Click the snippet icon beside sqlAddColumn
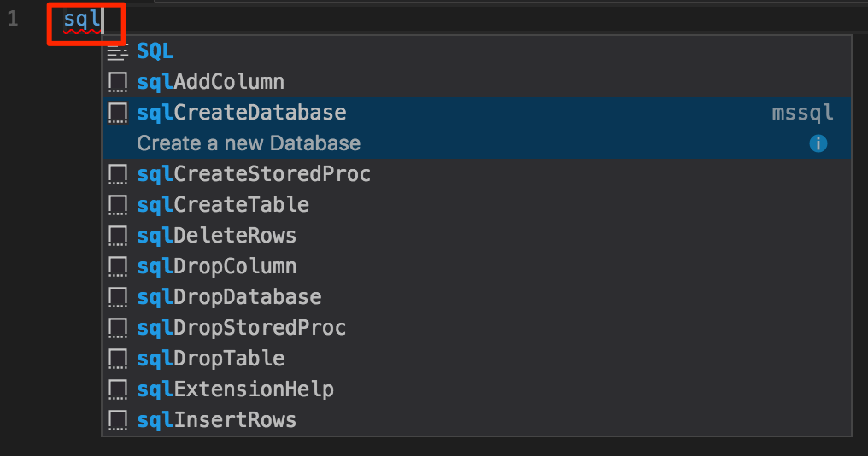The width and height of the screenshot is (868, 456). (x=118, y=82)
